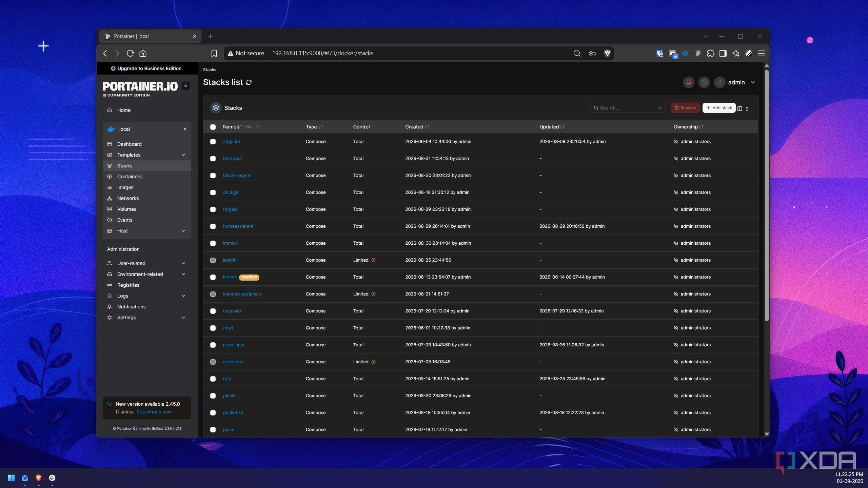Sort the table by the Created column
The width and height of the screenshot is (868, 488).
click(x=417, y=127)
